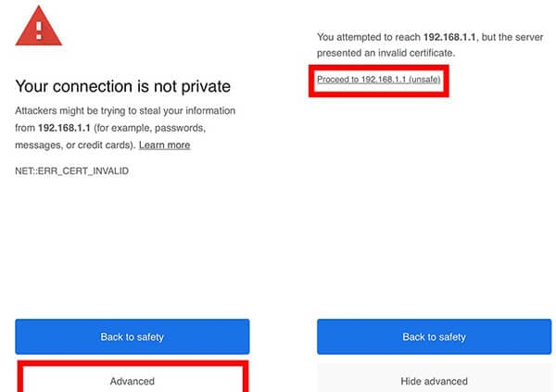
Task: Click the red warning triangle icon
Action: pos(39,27)
